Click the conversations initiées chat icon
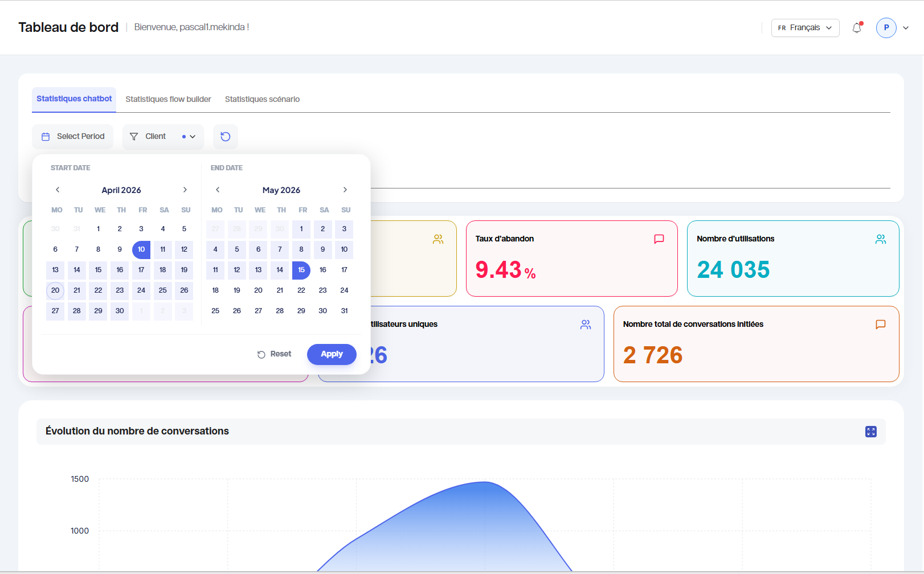The width and height of the screenshot is (924, 574). (880, 325)
